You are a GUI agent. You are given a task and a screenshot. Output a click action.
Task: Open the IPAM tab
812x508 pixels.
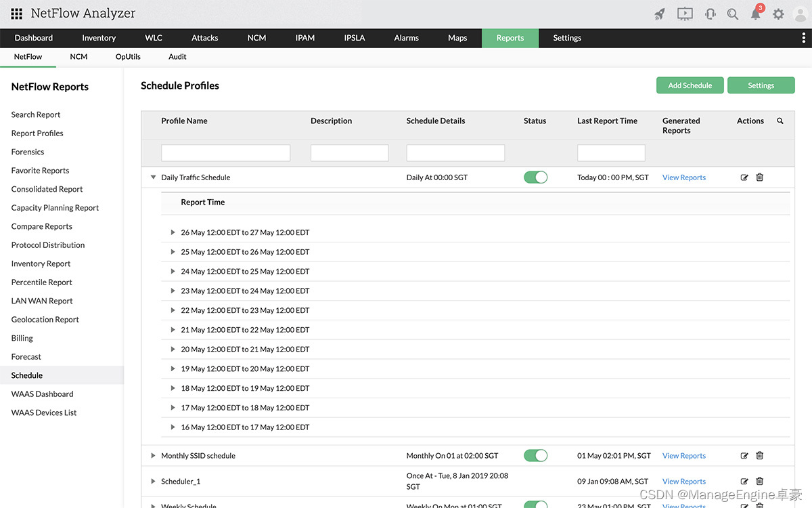[305, 38]
